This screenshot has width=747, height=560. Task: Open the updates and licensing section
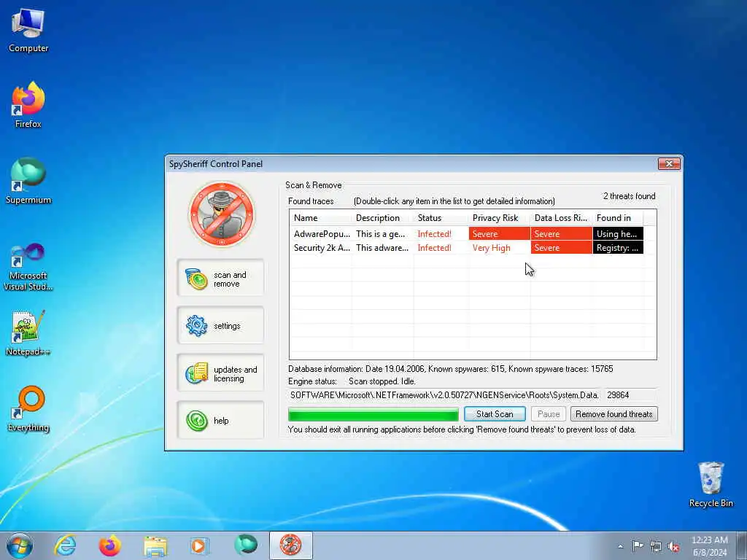tap(220, 373)
